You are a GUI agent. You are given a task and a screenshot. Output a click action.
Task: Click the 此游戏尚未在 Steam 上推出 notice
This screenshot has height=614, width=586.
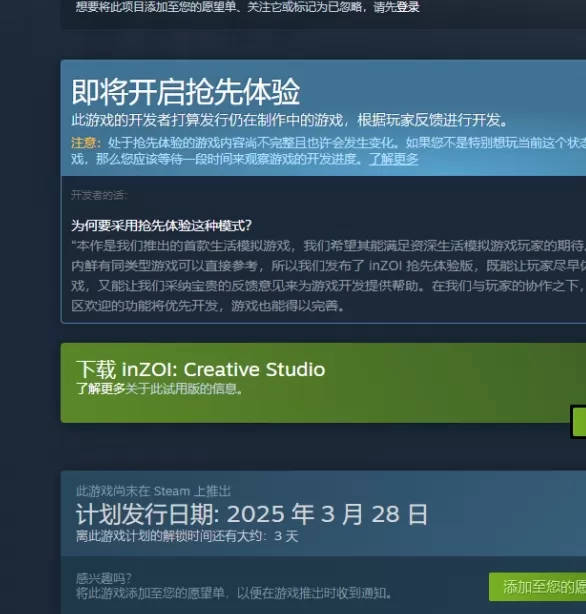point(153,491)
